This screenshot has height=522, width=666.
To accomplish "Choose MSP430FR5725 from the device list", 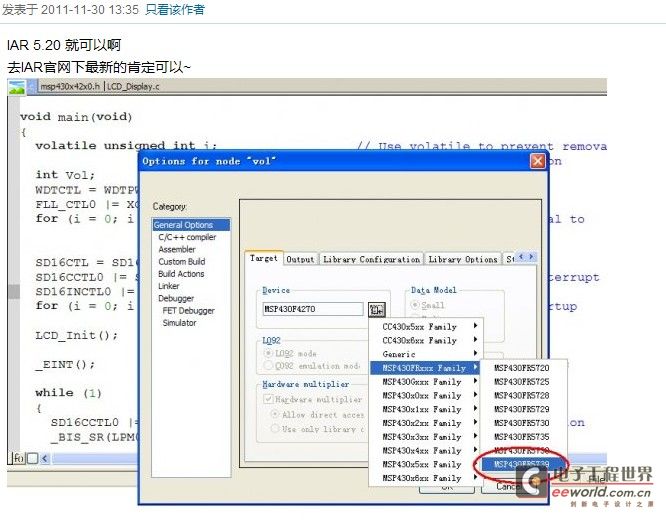I will tap(524, 381).
